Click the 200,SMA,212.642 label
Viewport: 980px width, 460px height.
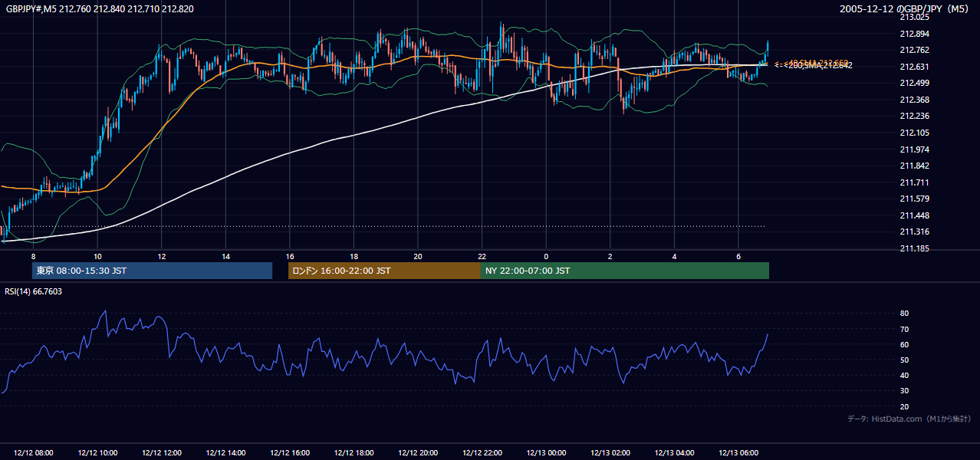(x=819, y=66)
